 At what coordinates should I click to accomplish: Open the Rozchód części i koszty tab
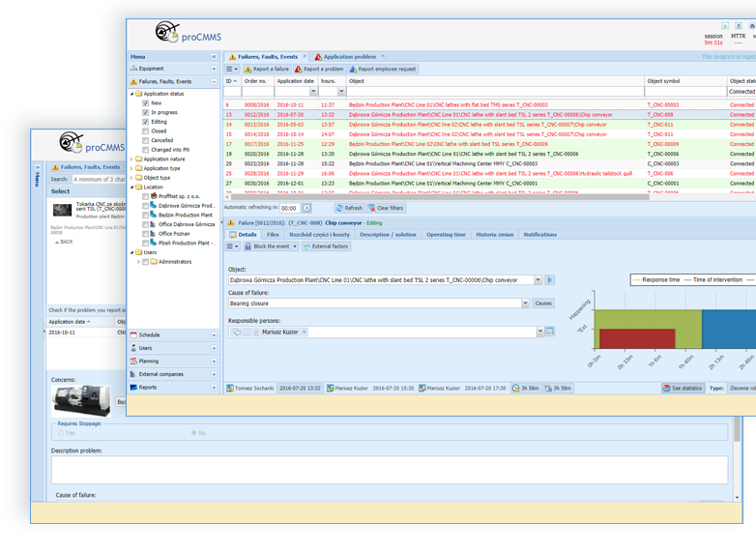pos(319,235)
